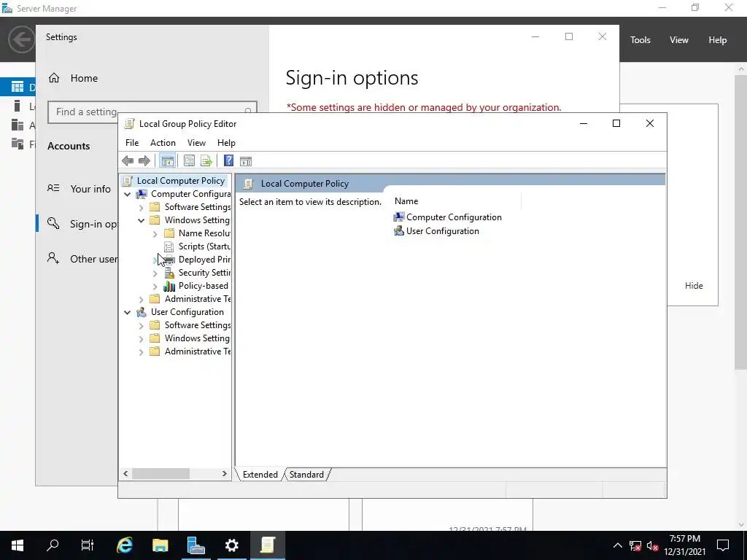Expand Administrative Templates under User Configuration

[141, 352]
